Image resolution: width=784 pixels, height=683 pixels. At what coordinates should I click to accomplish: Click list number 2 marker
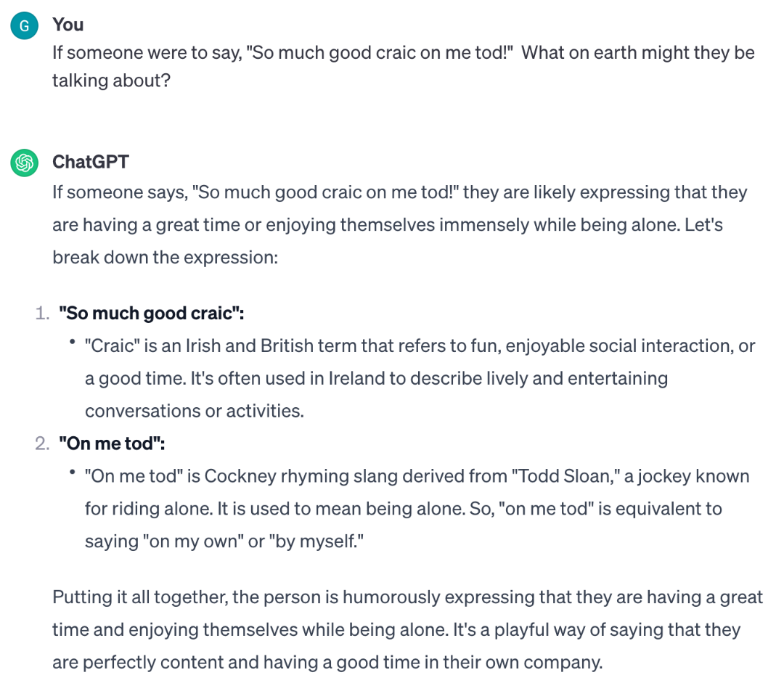click(43, 443)
